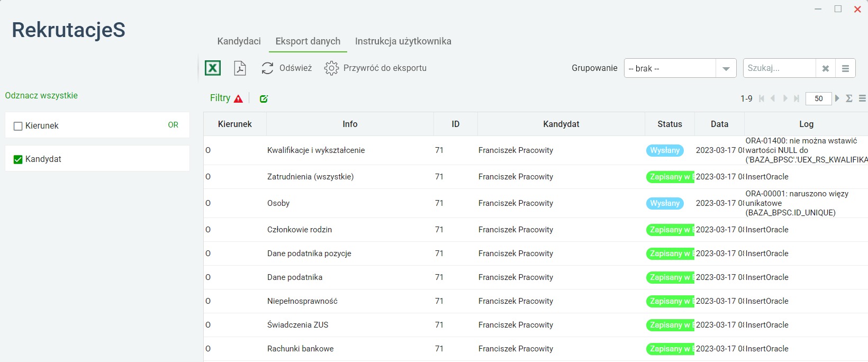
Task: Click the Przywróć do eksportu gear icon
Action: click(x=331, y=68)
